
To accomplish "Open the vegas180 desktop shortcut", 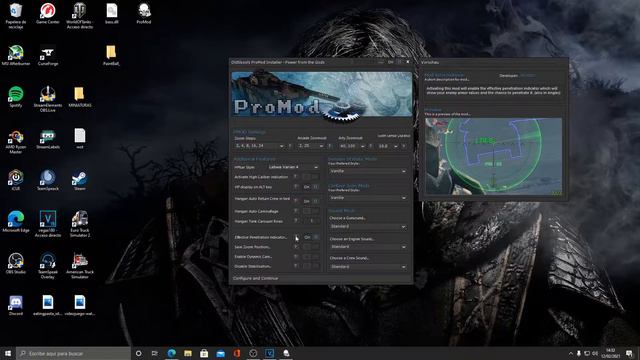I will (48, 224).
